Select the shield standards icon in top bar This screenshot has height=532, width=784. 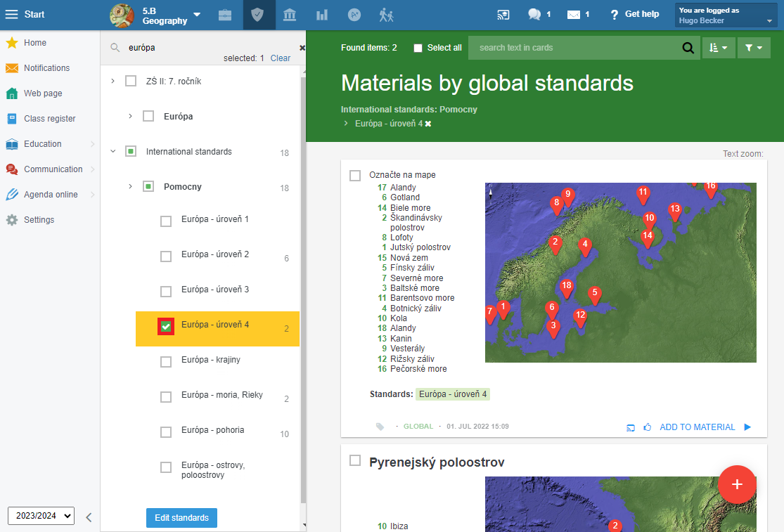point(257,15)
